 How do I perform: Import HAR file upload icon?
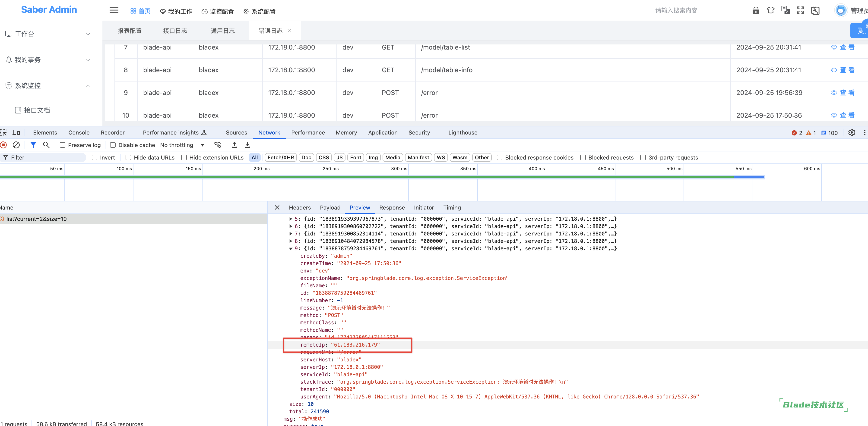click(x=234, y=145)
